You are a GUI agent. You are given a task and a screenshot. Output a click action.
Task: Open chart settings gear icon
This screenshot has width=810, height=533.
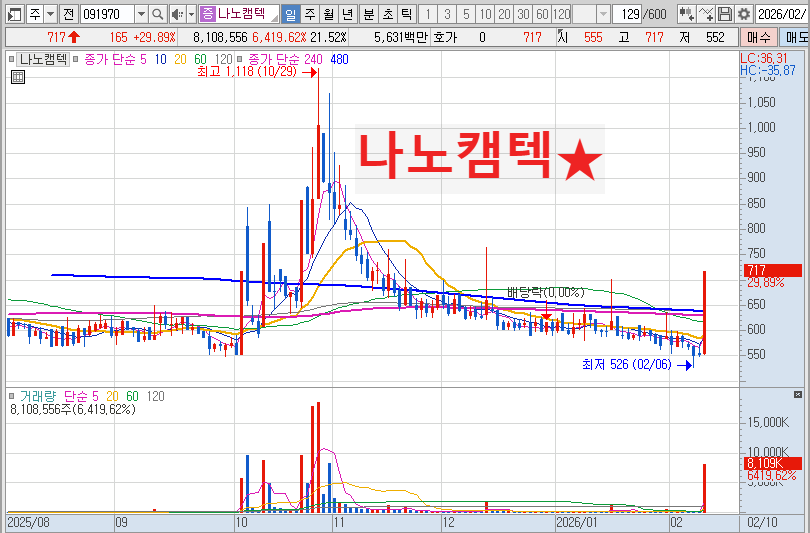(743, 14)
